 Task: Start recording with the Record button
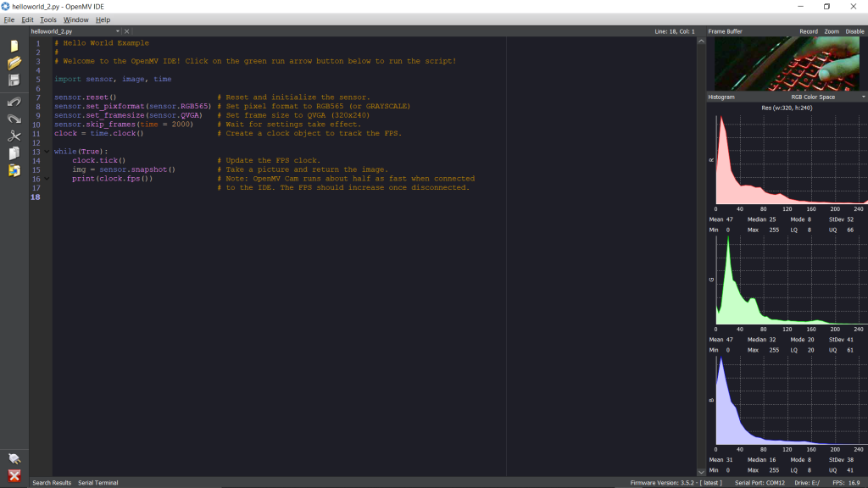(x=808, y=31)
